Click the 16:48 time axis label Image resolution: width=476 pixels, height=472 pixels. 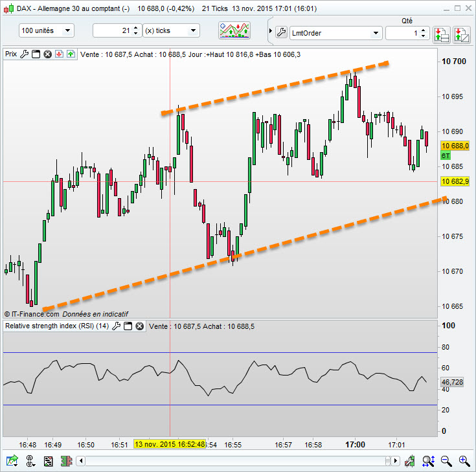pos(27,445)
